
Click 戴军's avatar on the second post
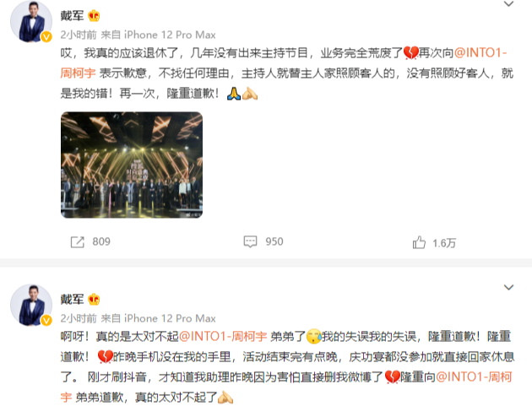pos(31,305)
